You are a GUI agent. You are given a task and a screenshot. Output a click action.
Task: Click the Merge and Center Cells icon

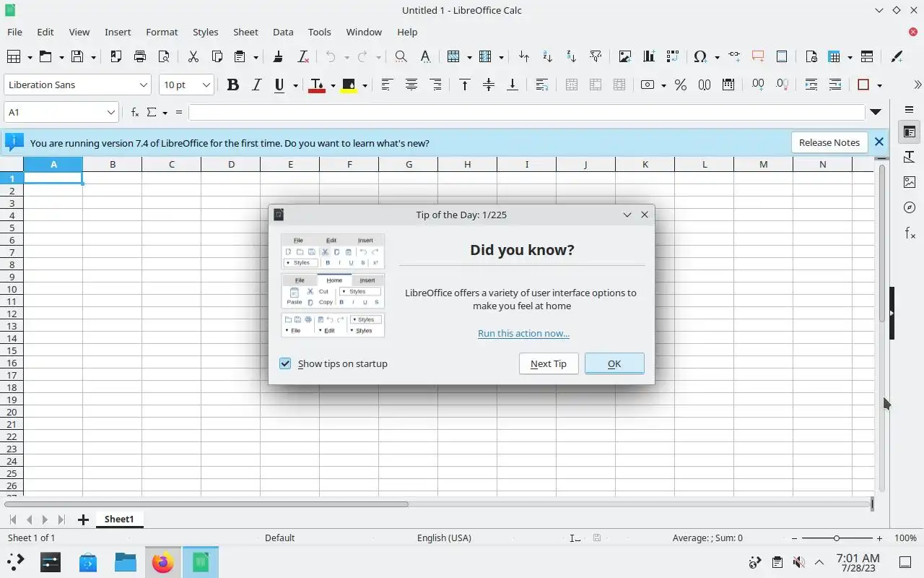pyautogui.click(x=572, y=85)
